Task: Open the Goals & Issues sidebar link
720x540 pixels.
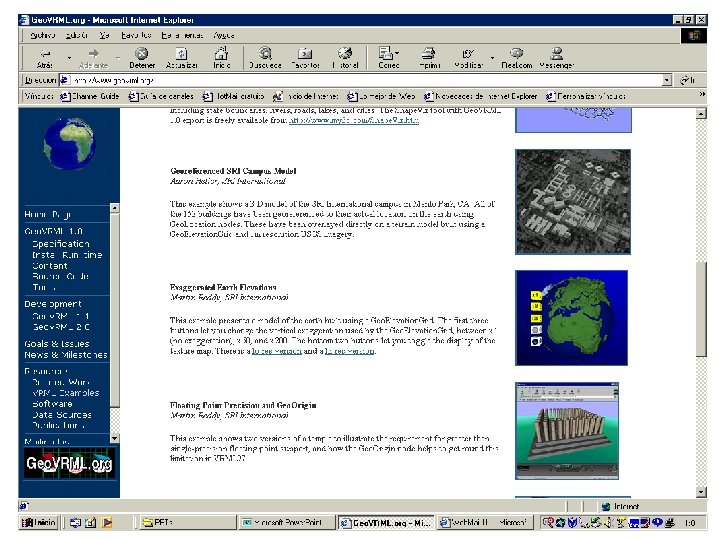Action: click(57, 344)
